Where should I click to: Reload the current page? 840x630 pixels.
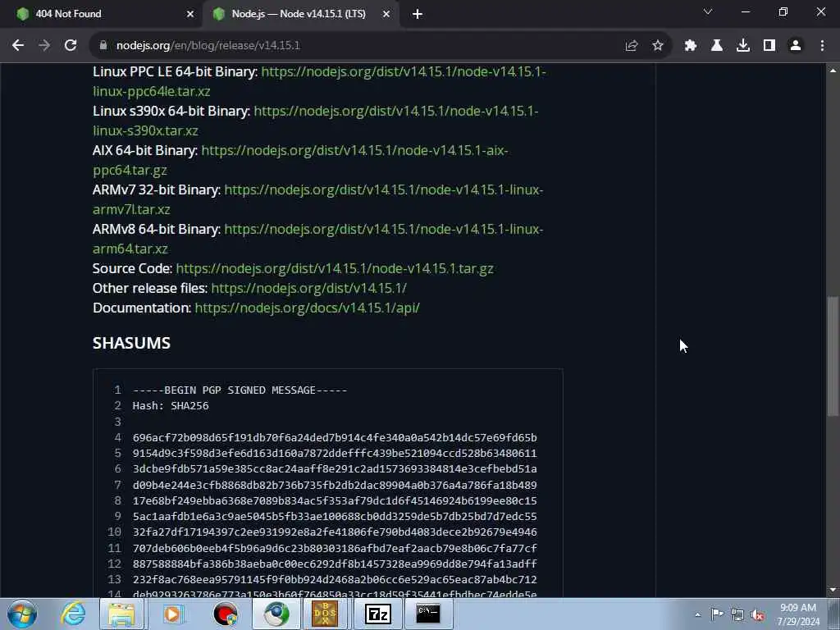tap(71, 46)
